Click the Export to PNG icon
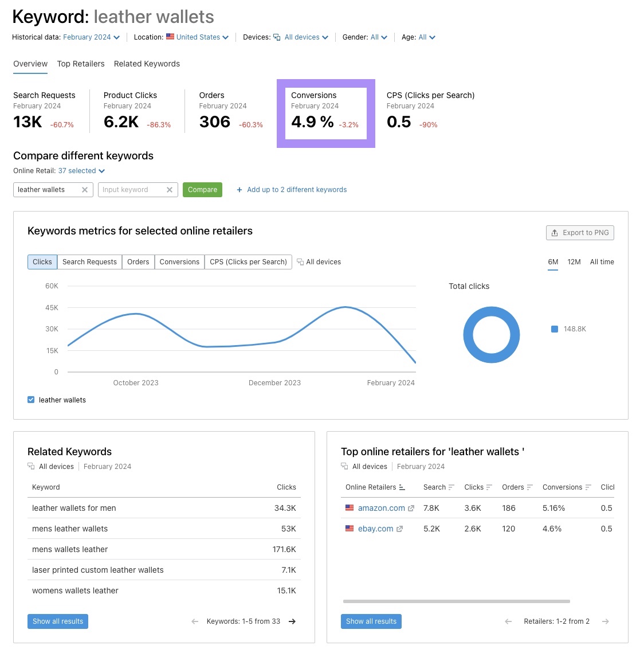The width and height of the screenshot is (644, 657). (555, 233)
